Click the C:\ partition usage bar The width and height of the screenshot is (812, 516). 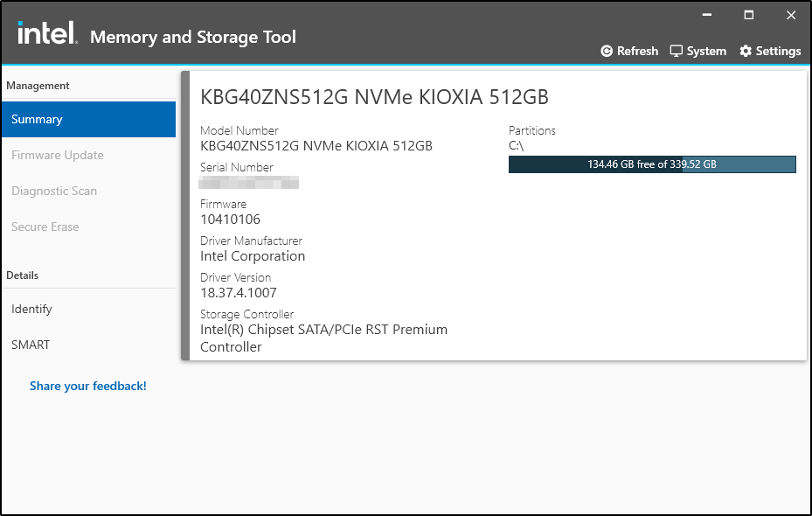click(x=652, y=164)
